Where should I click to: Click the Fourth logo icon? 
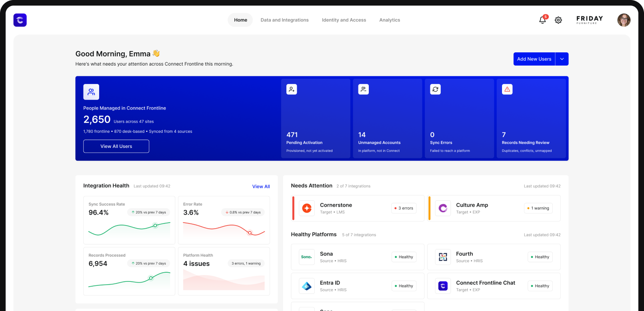pyautogui.click(x=443, y=257)
